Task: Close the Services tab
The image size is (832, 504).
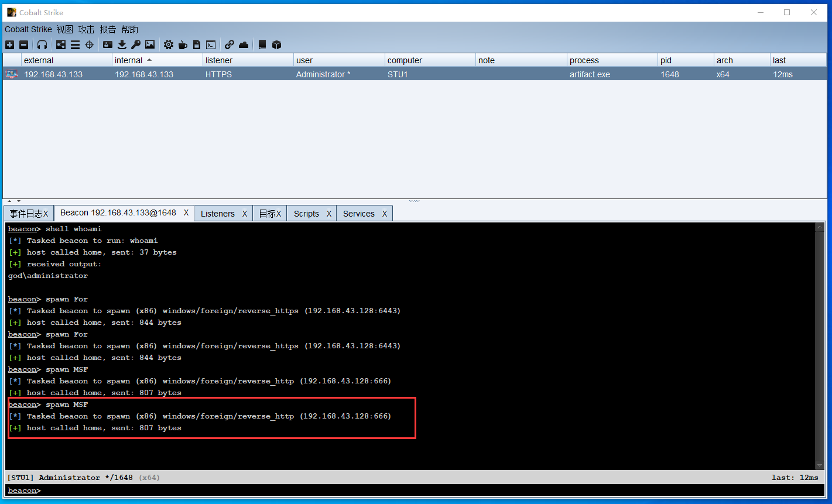Action: (385, 214)
